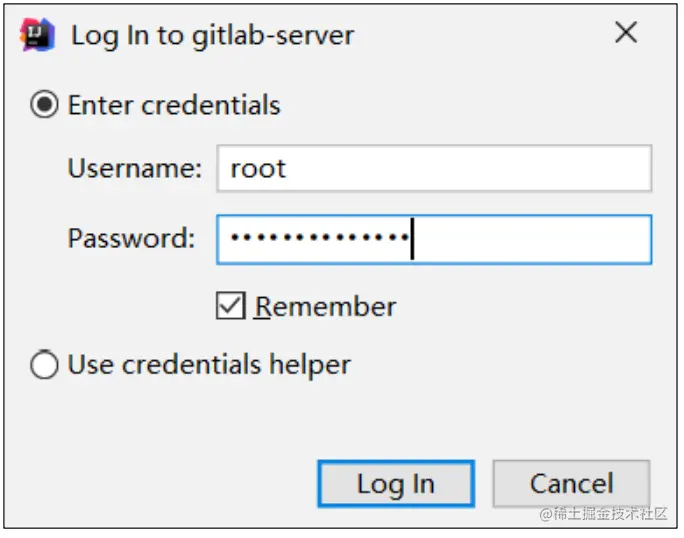Screen dimensions: 684x538
Task: Click the Cancel button
Action: (x=571, y=483)
